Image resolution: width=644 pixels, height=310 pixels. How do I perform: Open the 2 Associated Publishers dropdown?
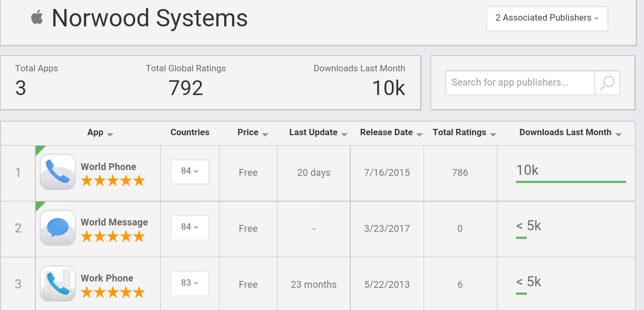pos(547,18)
